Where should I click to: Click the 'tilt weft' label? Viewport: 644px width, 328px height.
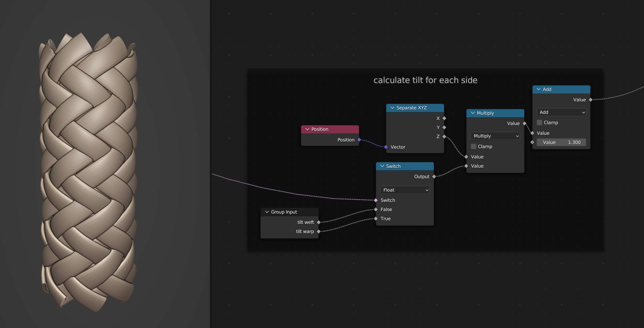point(306,222)
